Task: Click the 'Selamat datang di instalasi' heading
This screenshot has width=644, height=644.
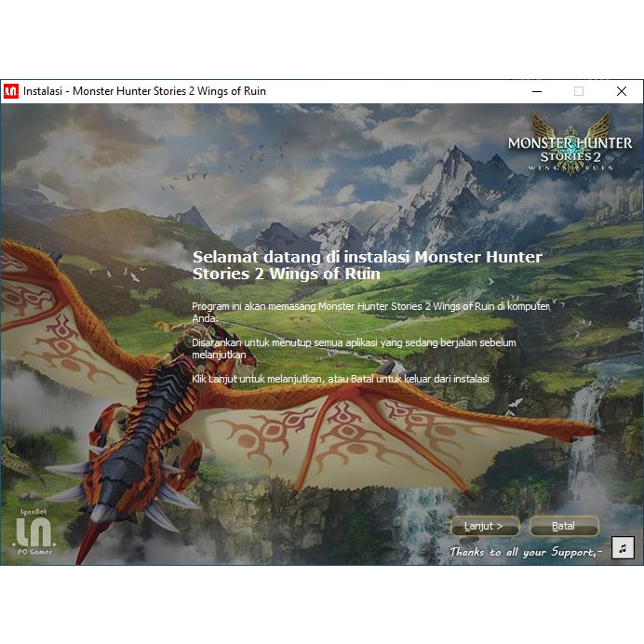Action: pos(368,265)
